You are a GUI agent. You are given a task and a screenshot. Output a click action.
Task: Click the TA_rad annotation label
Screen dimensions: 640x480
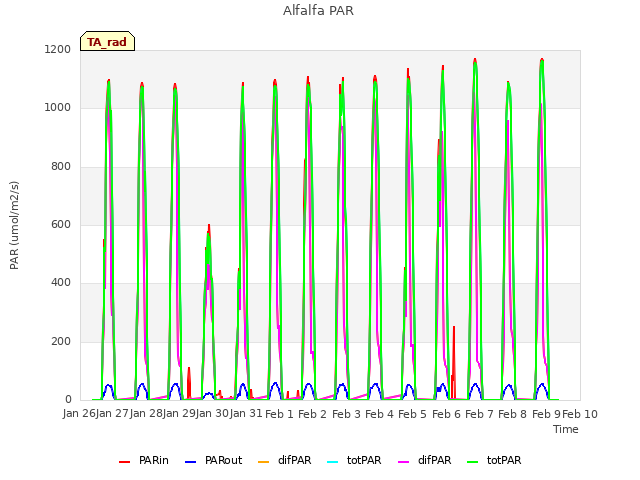pyautogui.click(x=107, y=41)
